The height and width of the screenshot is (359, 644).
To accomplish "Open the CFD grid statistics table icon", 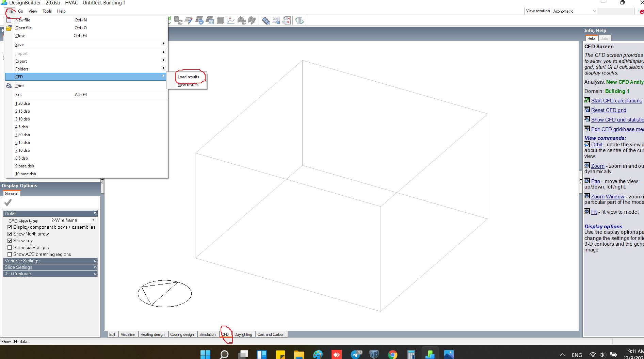I will coord(210,20).
